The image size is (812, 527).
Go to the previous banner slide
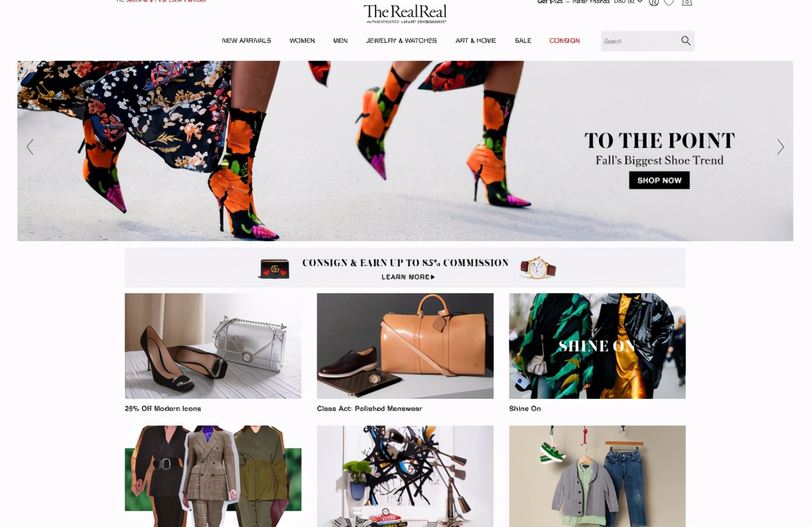tap(30, 147)
